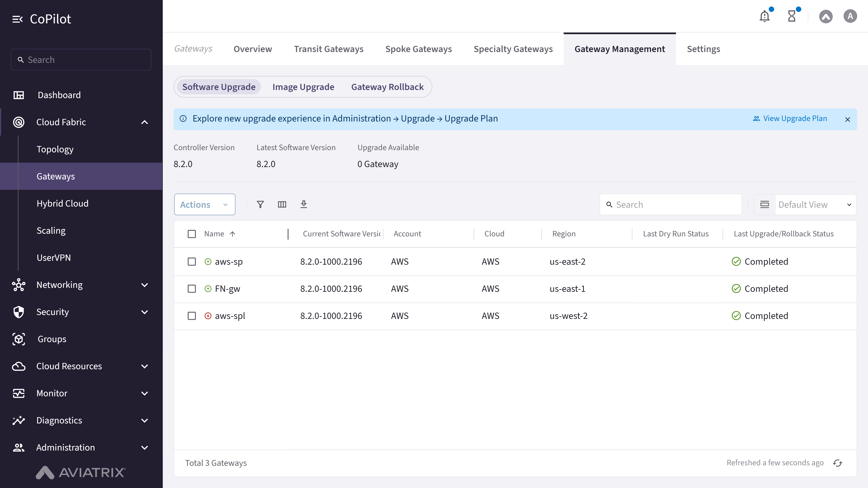Select all gateways checkbox in header
The image size is (868, 488).
coord(192,234)
